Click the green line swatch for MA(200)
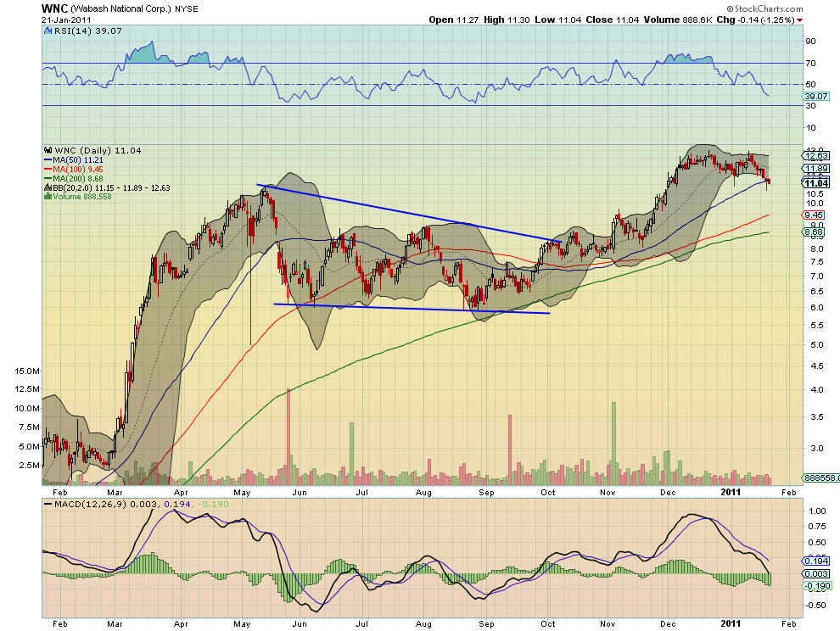The width and height of the screenshot is (840, 631). 48,178
